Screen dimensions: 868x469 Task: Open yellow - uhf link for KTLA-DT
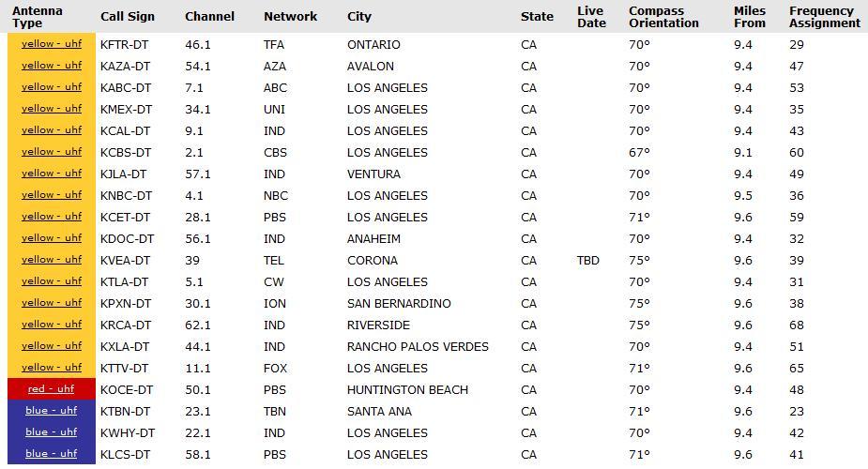[52, 281]
